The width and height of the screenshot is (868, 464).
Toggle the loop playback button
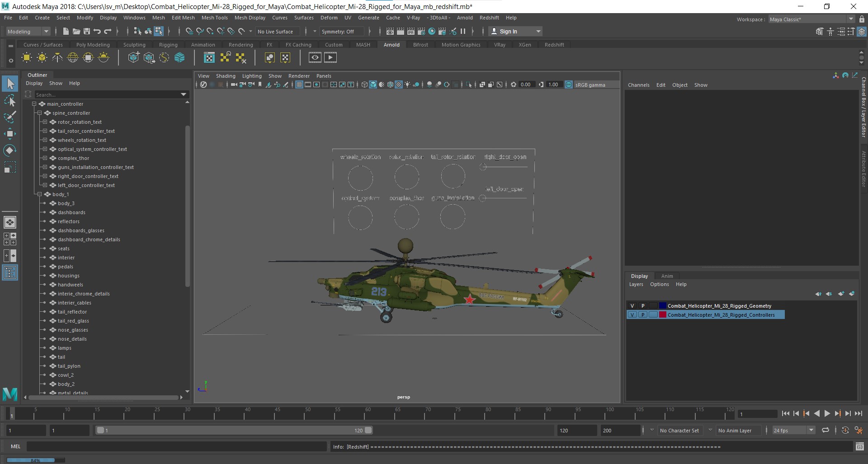tap(826, 430)
